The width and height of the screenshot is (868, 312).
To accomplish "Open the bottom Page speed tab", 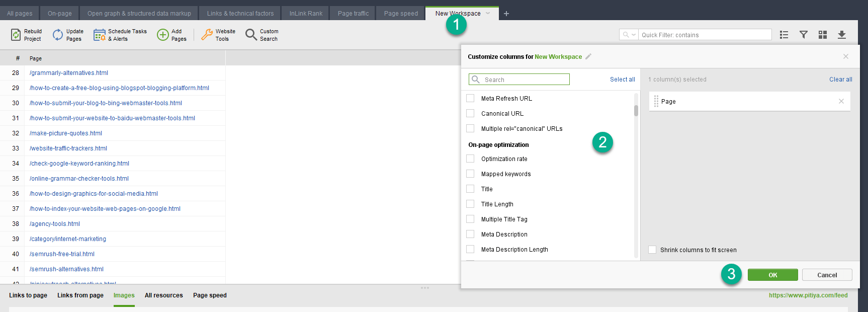I will coord(210,295).
